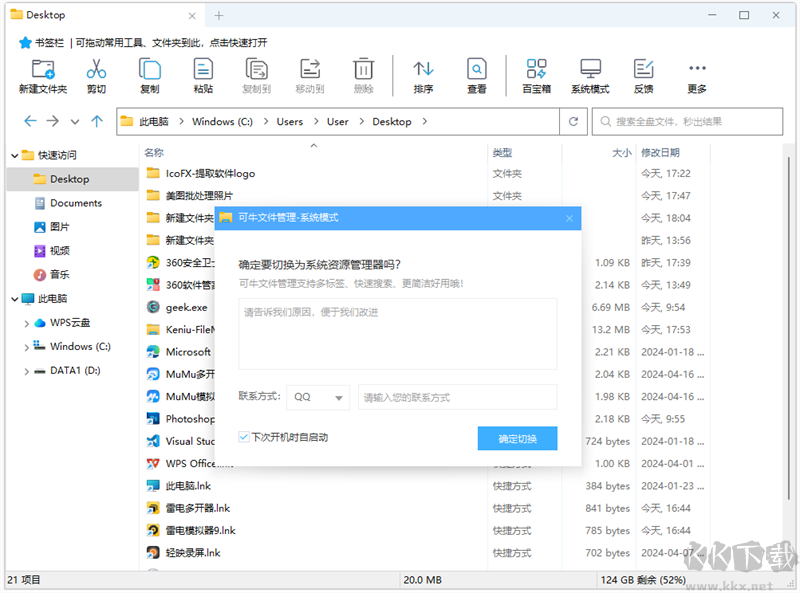
Task: Click the 确定切换 confirm button
Action: pyautogui.click(x=517, y=439)
